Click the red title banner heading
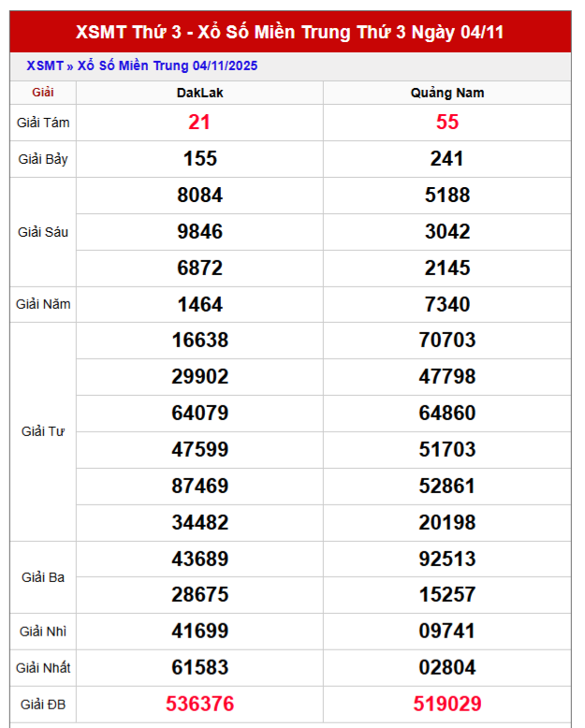 pyautogui.click(x=290, y=32)
